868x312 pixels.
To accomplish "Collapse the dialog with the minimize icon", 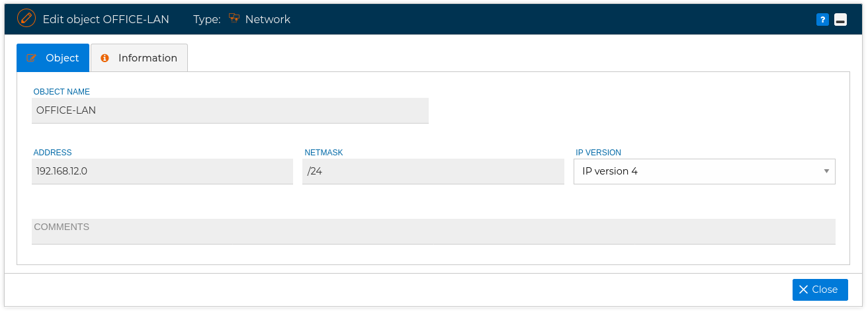I will click(x=840, y=20).
